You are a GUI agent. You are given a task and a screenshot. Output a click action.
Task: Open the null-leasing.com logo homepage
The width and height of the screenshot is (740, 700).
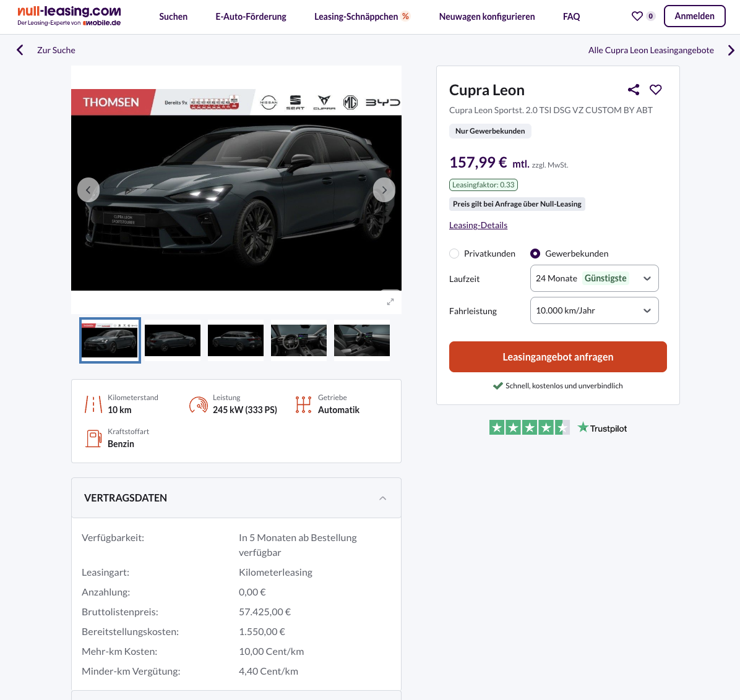coord(69,16)
